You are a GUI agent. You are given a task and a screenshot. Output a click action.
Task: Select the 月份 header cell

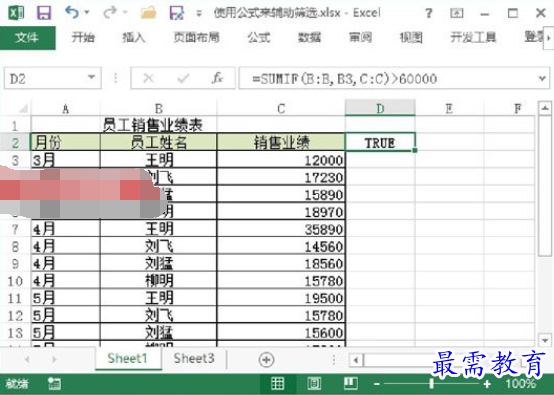point(66,142)
